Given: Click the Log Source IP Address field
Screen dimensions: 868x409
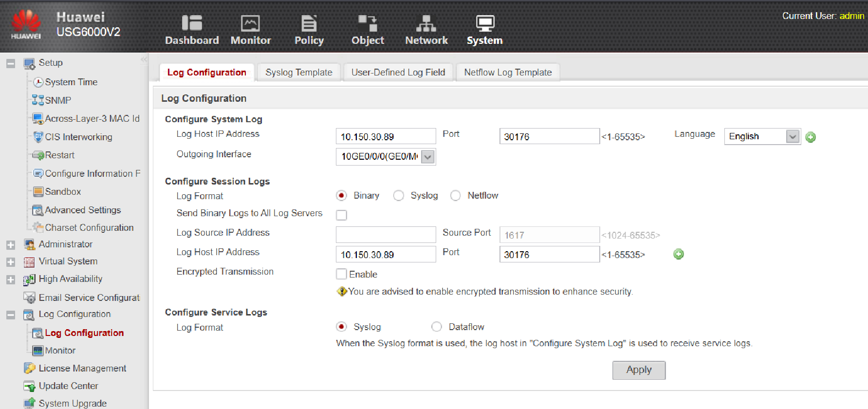Looking at the screenshot, I should point(386,235).
